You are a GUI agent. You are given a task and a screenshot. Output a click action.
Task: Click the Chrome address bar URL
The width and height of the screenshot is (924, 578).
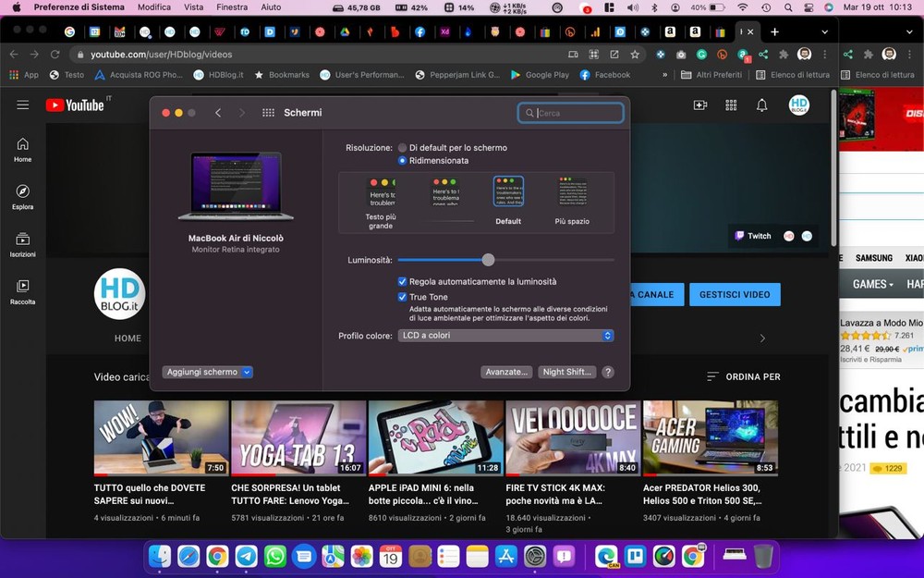click(162, 55)
